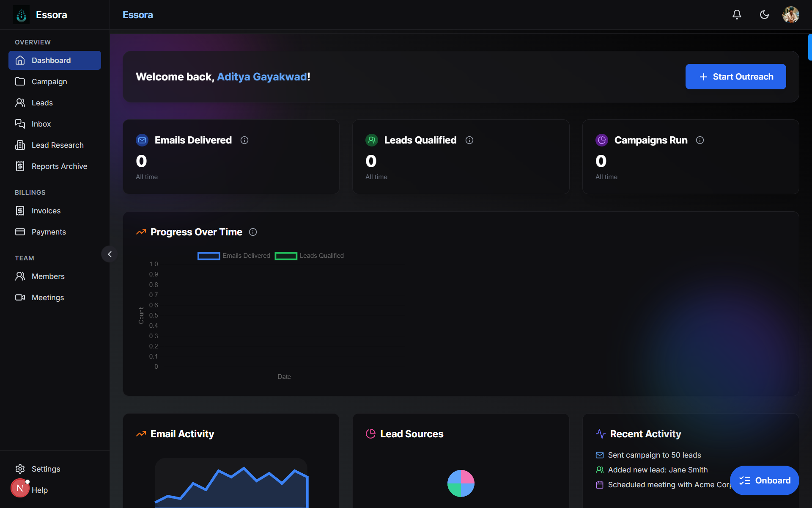This screenshot has width=812, height=508.
Task: Click the Progress Over Time trend icon
Action: [x=141, y=232]
